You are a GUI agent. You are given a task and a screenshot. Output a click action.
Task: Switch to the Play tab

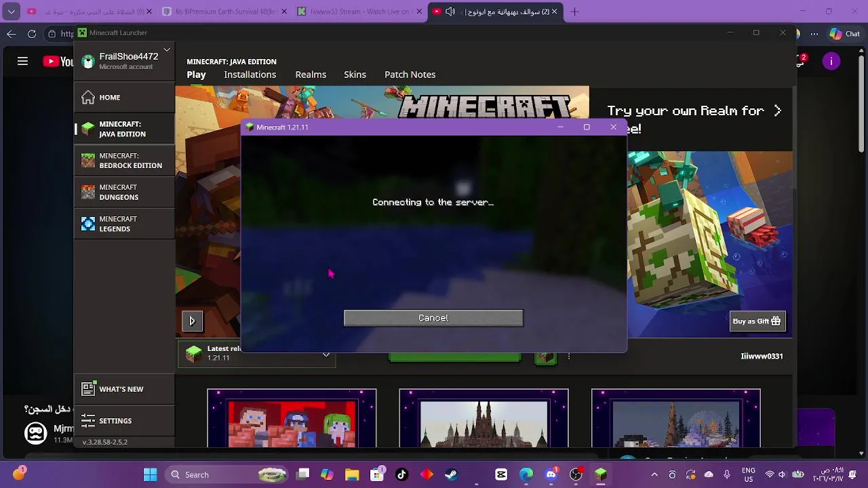(196, 75)
